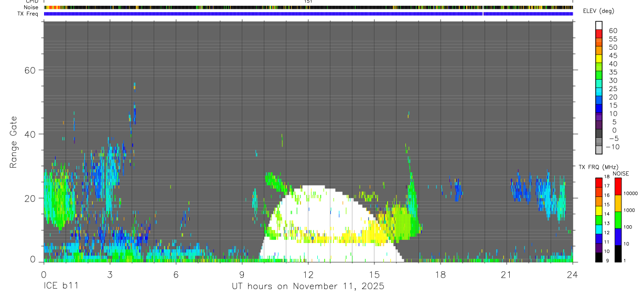644x297 pixels.
Task: Click the TX FRQ label '11'
Action: click(x=607, y=242)
